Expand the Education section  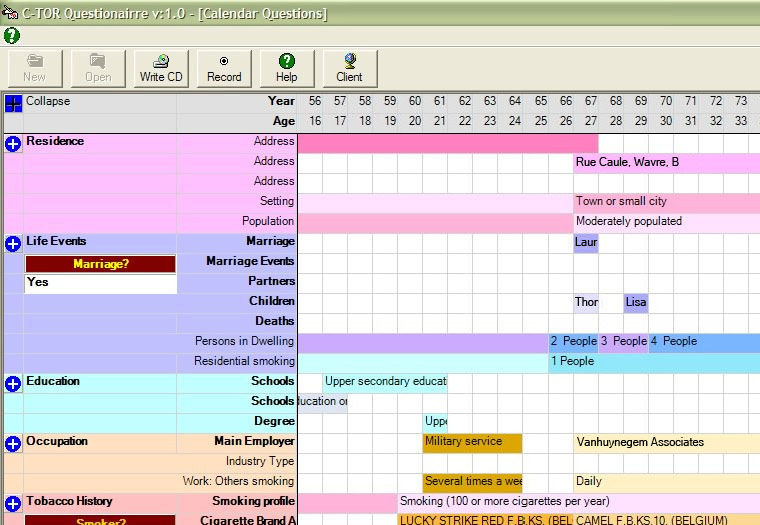[13, 383]
